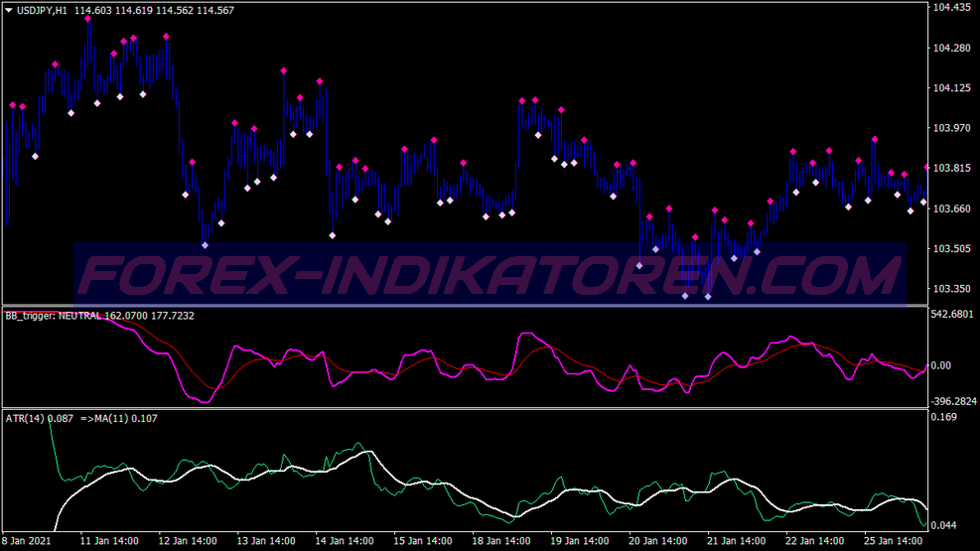Click the 103.350 price scale label

[x=952, y=289]
